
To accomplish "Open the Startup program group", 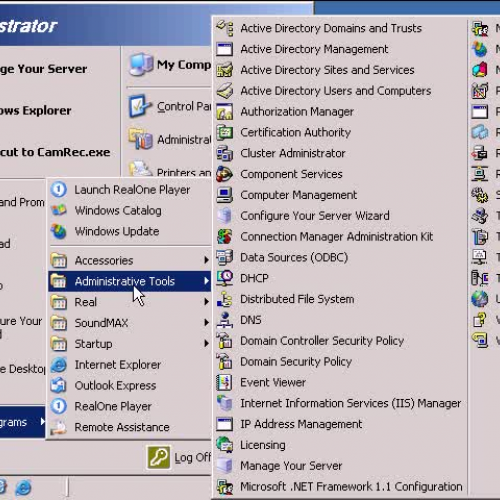I will [130, 344].
